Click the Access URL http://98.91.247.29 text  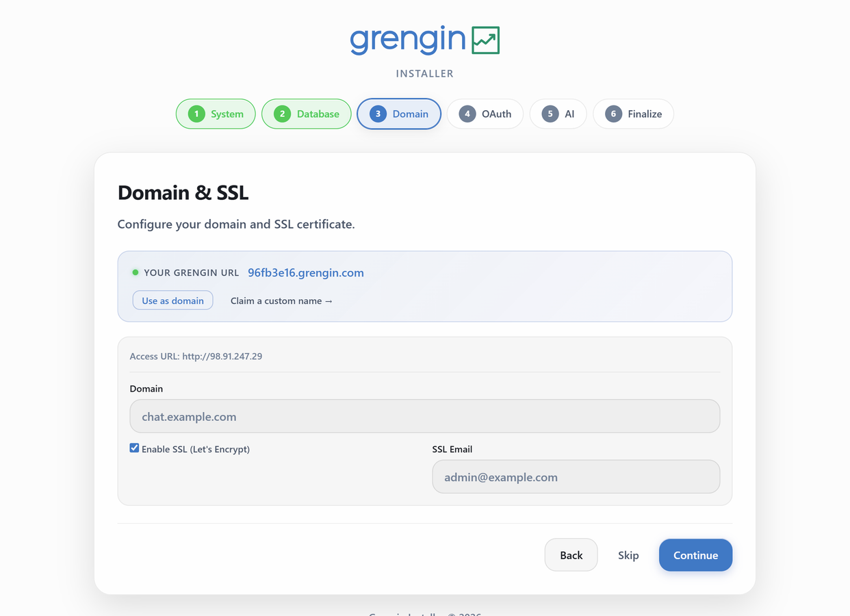click(x=196, y=356)
